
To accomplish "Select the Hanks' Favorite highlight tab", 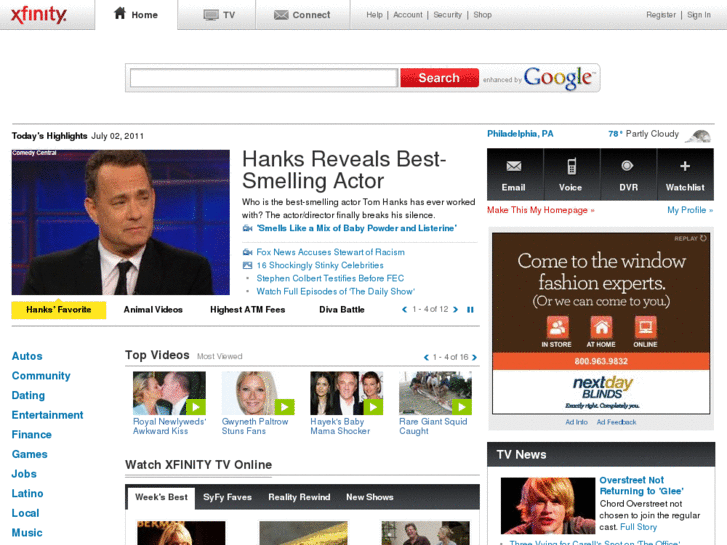I will (x=59, y=310).
